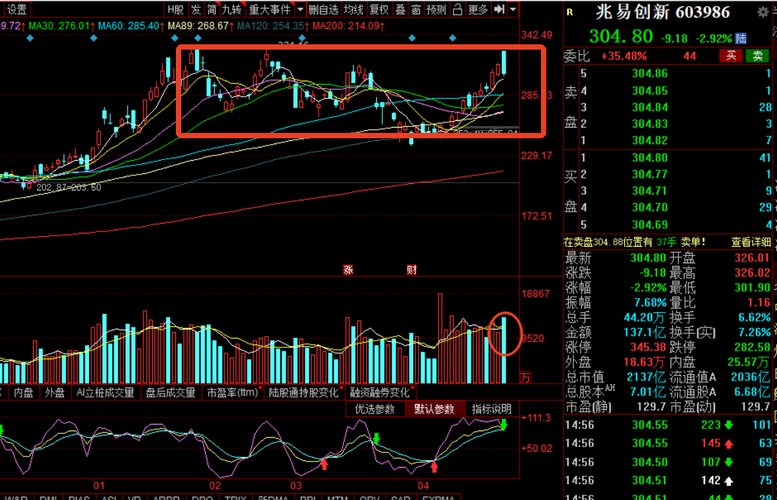Toggle 均线 moving averages display
Image resolution: width=777 pixels, height=500 pixels.
point(354,9)
